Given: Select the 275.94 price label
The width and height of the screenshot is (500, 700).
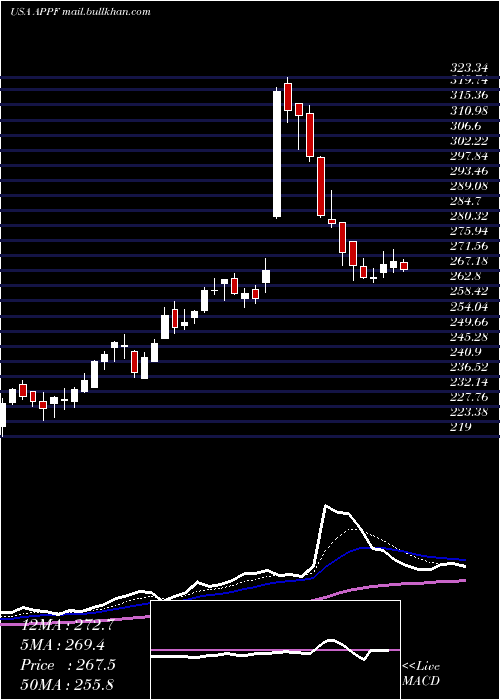Looking at the screenshot, I should point(469,231).
